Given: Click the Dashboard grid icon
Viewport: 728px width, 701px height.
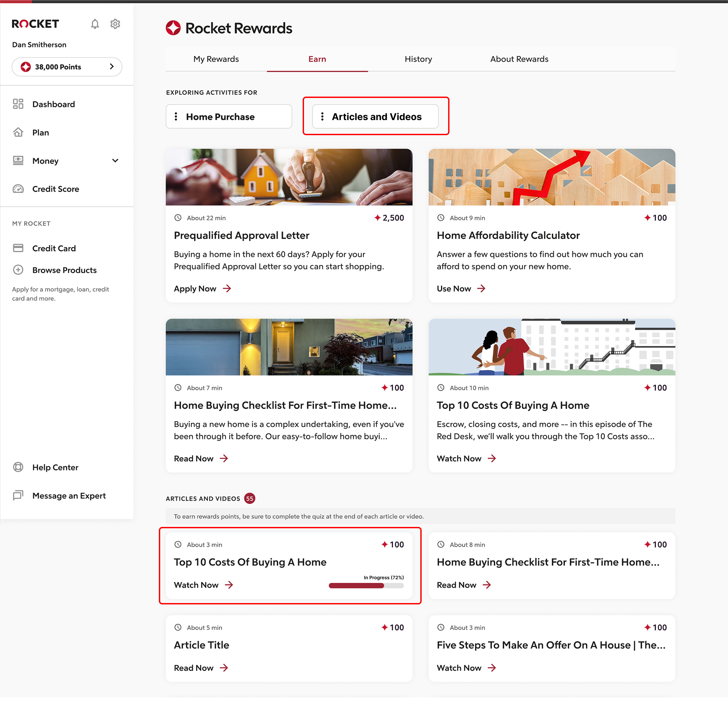Looking at the screenshot, I should pos(18,104).
